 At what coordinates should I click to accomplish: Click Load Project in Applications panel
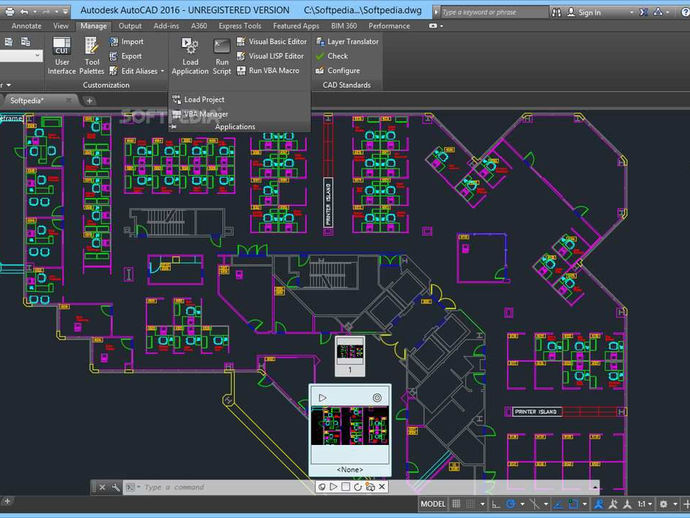pyautogui.click(x=198, y=99)
